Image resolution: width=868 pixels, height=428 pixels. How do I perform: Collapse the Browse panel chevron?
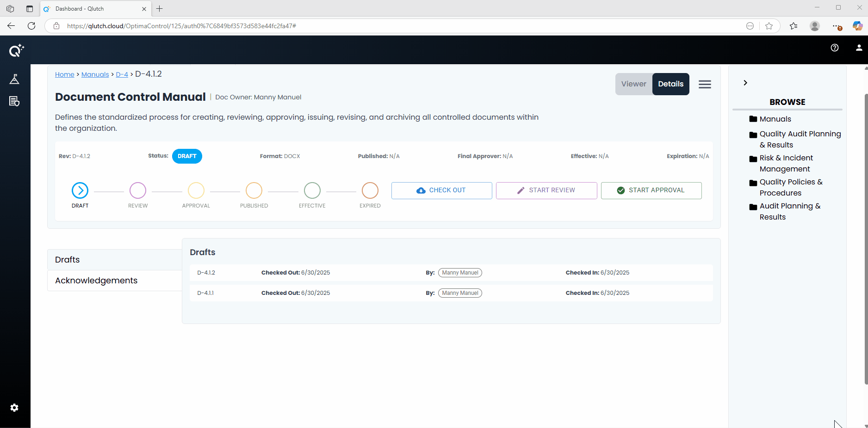tap(745, 83)
